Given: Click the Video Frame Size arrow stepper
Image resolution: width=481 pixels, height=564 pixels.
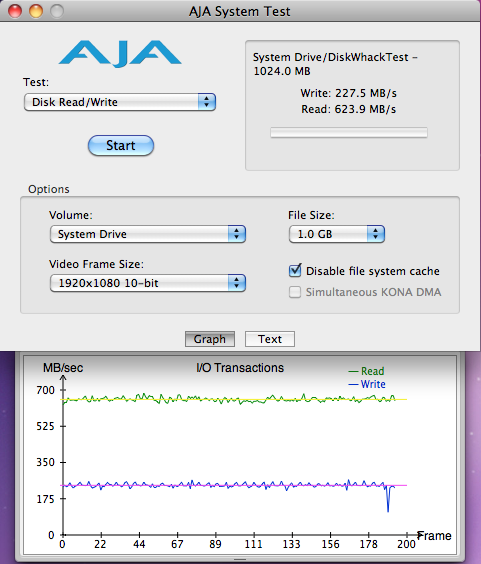Looking at the screenshot, I should [236, 283].
